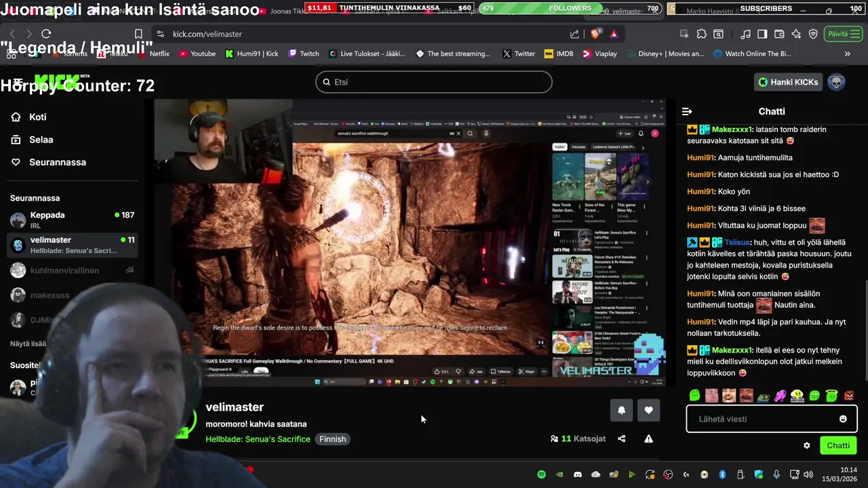The height and width of the screenshot is (488, 868).
Task: Expand the bookmarks overflow chevron
Action: tap(847, 54)
